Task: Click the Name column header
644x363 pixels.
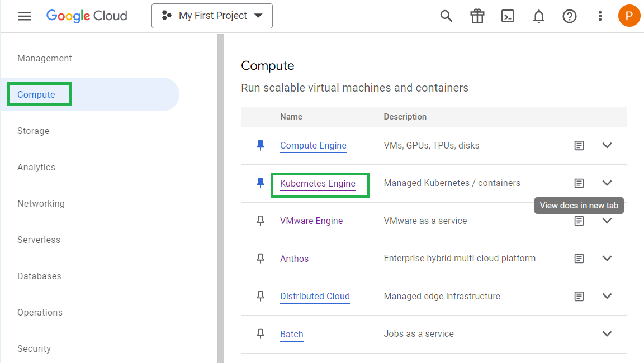Action: [x=291, y=117]
